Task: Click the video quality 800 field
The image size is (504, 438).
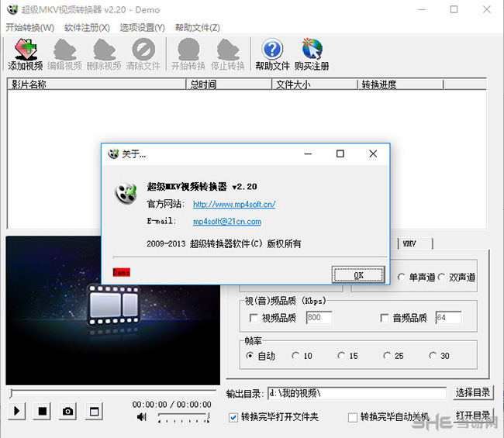Action: tap(319, 318)
